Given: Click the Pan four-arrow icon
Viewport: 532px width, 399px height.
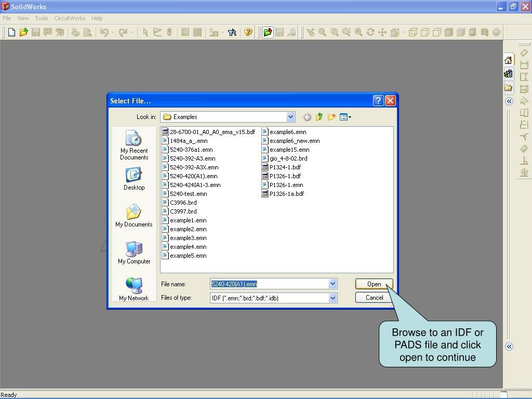Looking at the screenshot, I should click(382, 32).
